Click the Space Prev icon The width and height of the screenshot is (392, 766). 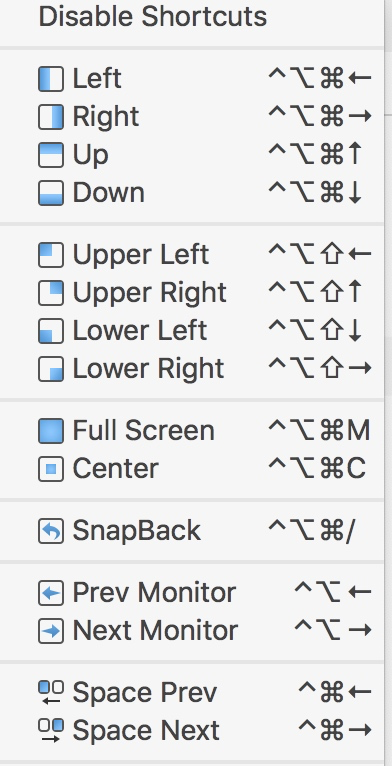pyautogui.click(x=51, y=693)
